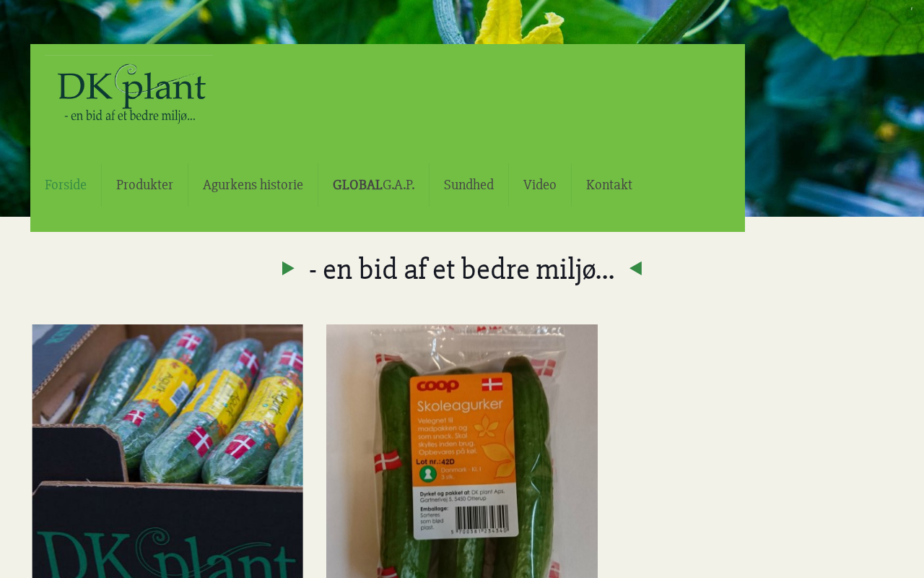Click the yellow cucumber flower in the header
This screenshot has height=578, width=924.
pos(518,22)
